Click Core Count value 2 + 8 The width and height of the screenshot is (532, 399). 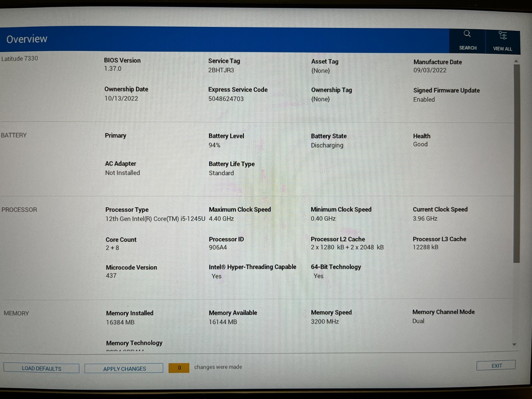(x=112, y=248)
